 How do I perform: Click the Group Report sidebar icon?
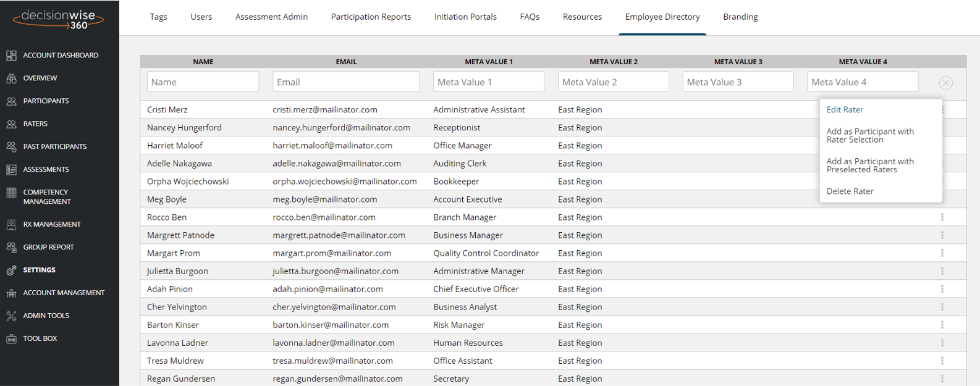click(11, 248)
